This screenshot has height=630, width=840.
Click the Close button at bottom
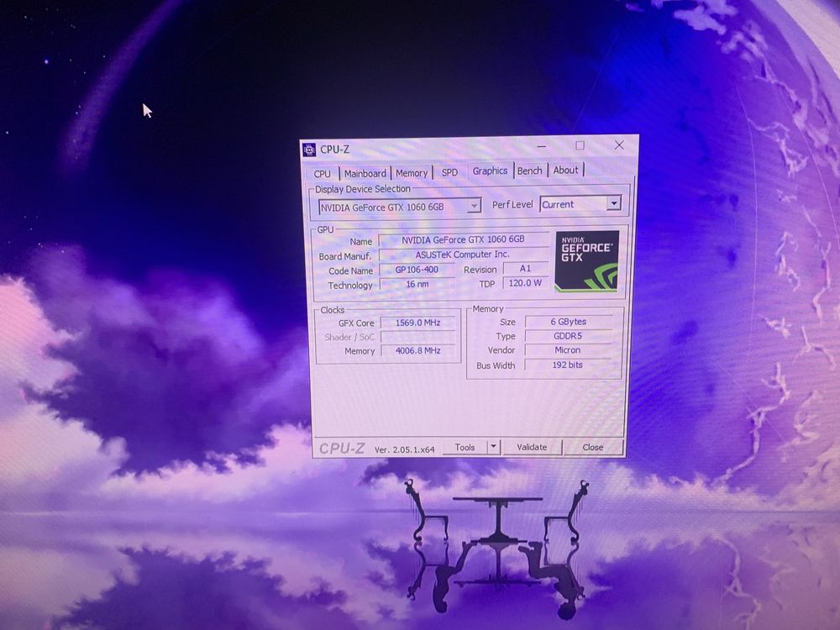[x=593, y=447]
